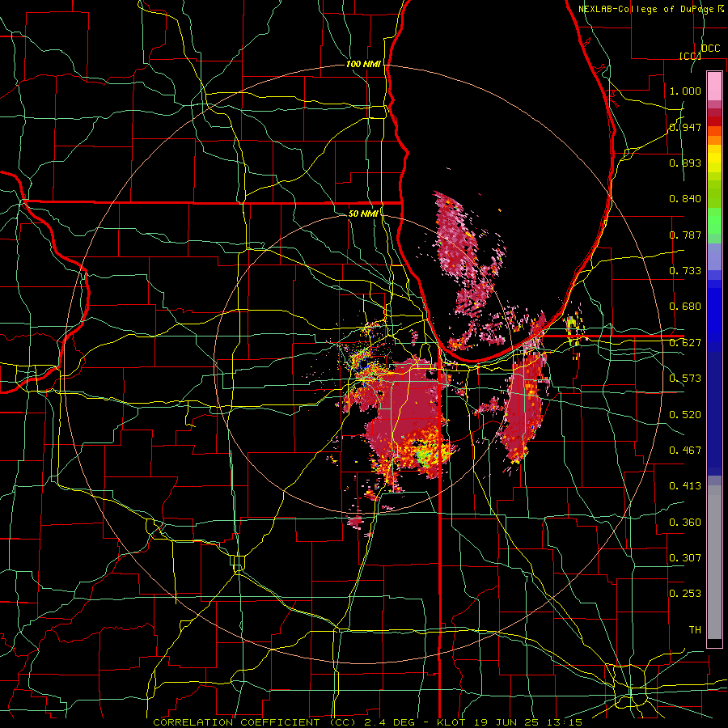Click the 0.787 scale value
This screenshot has height=728, width=728.
pyautogui.click(x=685, y=235)
